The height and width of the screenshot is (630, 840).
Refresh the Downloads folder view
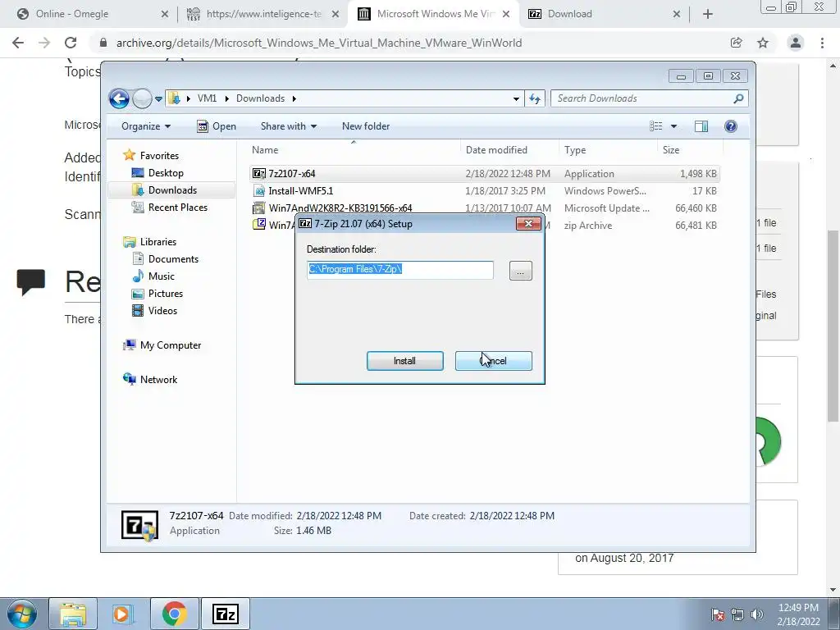(535, 98)
